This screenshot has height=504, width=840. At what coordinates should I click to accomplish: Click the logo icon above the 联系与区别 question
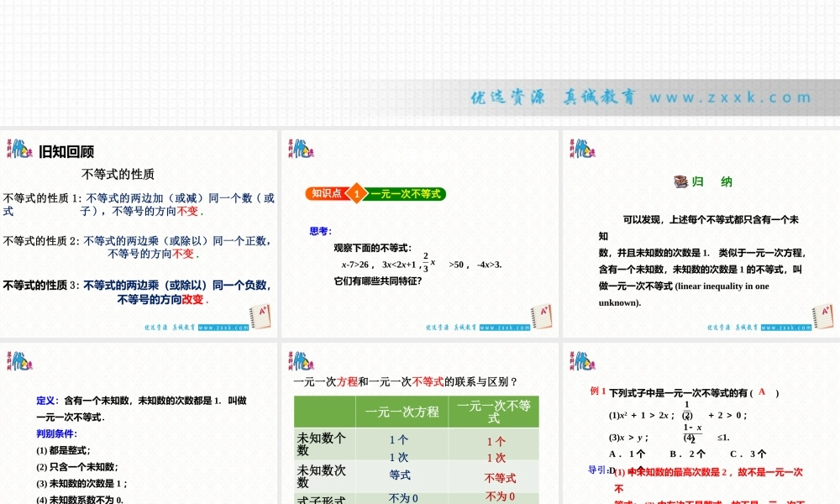tap(301, 361)
